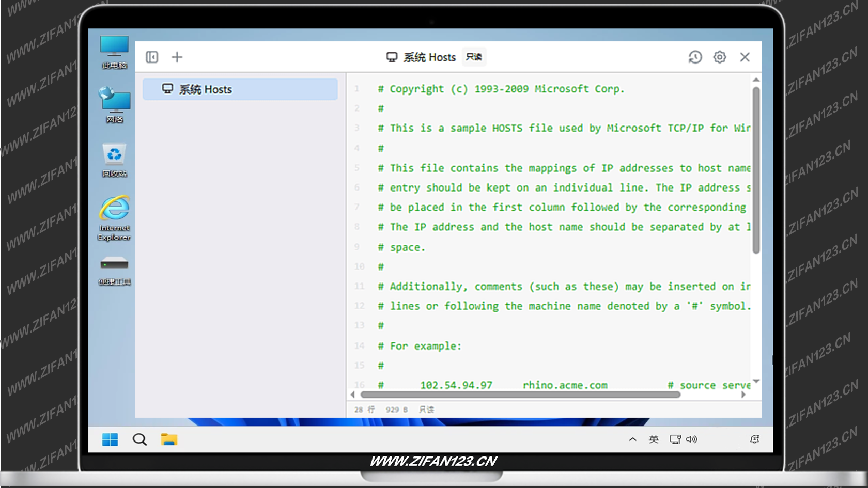Click status bar 只读 indicator
This screenshot has height=488, width=868.
click(x=426, y=410)
